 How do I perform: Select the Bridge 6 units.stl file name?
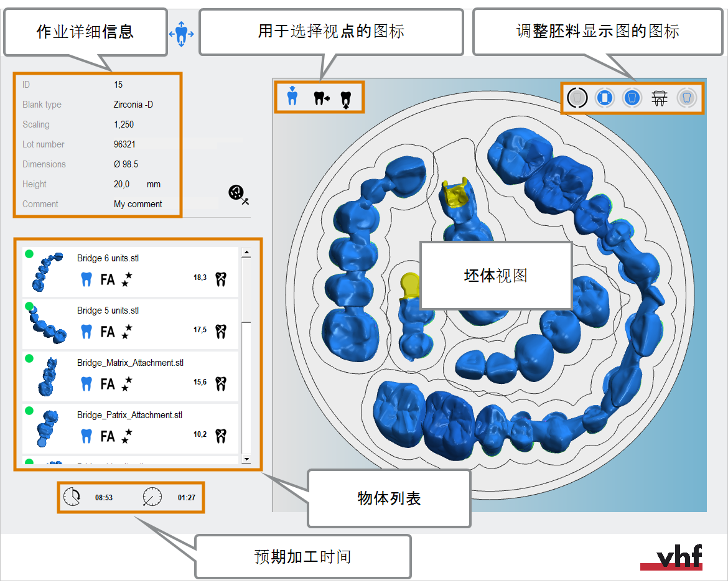(108, 258)
